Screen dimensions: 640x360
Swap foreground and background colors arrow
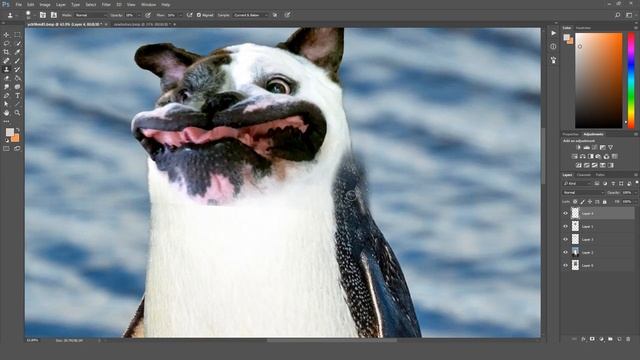18,130
